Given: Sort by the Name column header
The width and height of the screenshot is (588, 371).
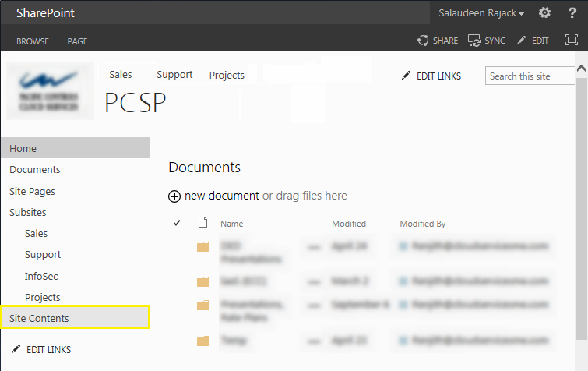Looking at the screenshot, I should [231, 224].
